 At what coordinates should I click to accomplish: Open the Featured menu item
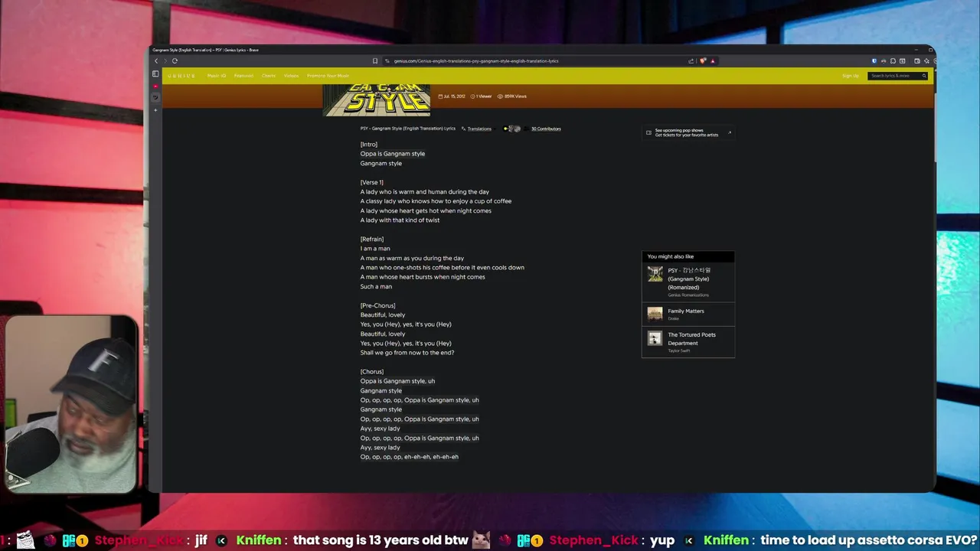[243, 76]
